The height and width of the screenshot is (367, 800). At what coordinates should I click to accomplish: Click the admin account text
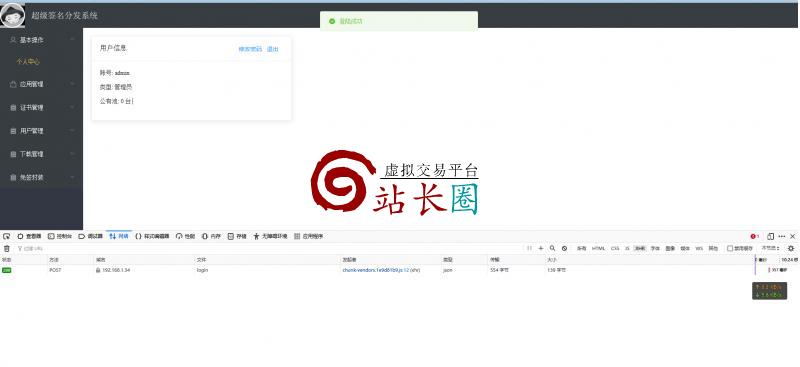[x=122, y=73]
